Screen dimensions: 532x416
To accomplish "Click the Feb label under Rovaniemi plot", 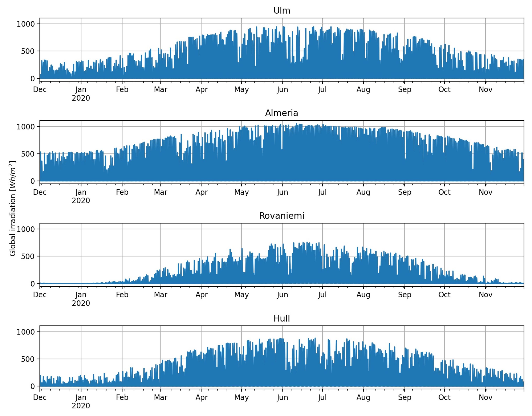I will 122,295.
